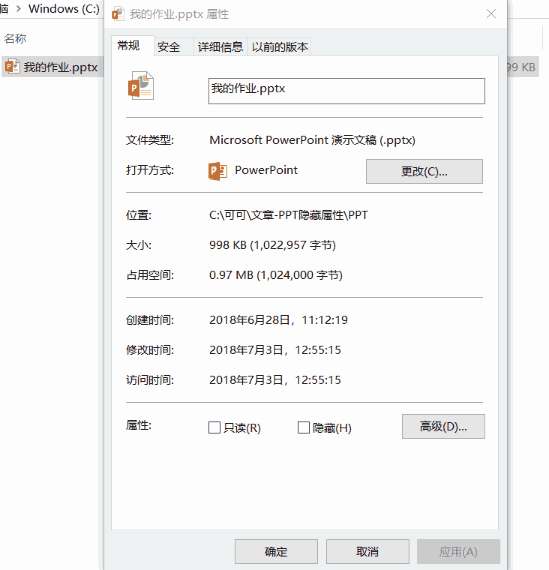
Task: Click the location path C:\可可\文章-PPT隐藏属性\PPT
Action: (x=288, y=215)
